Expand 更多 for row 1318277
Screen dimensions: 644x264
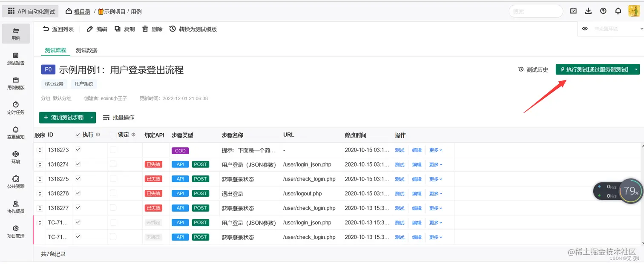pos(436,208)
